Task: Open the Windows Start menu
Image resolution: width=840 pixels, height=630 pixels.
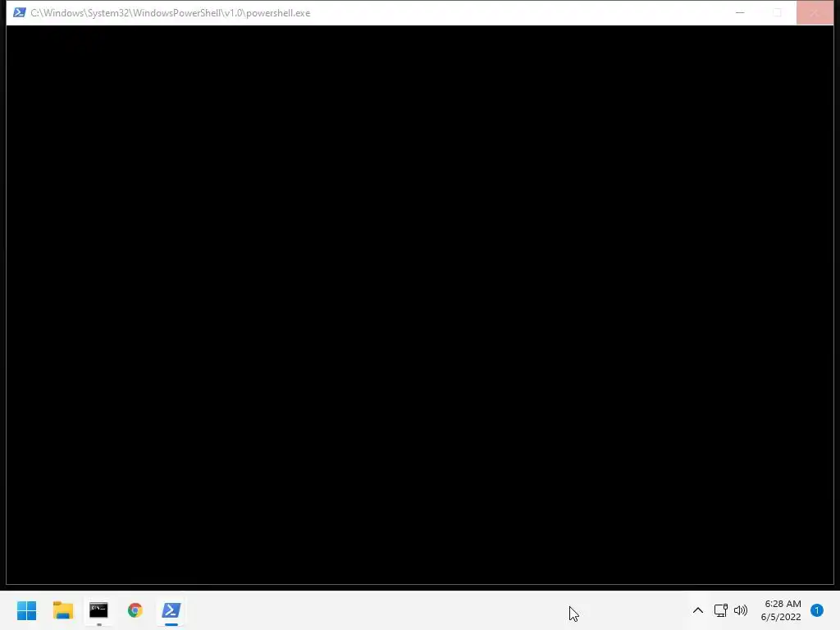Action: tap(26, 610)
